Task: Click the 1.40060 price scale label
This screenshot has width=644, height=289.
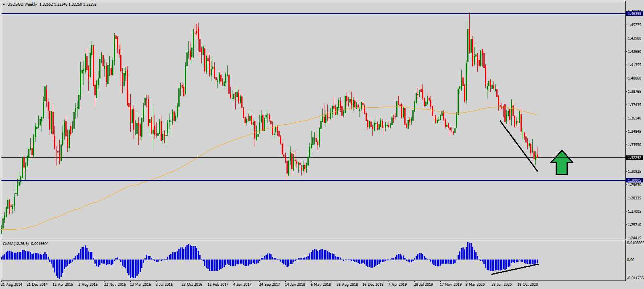Action: (634, 78)
